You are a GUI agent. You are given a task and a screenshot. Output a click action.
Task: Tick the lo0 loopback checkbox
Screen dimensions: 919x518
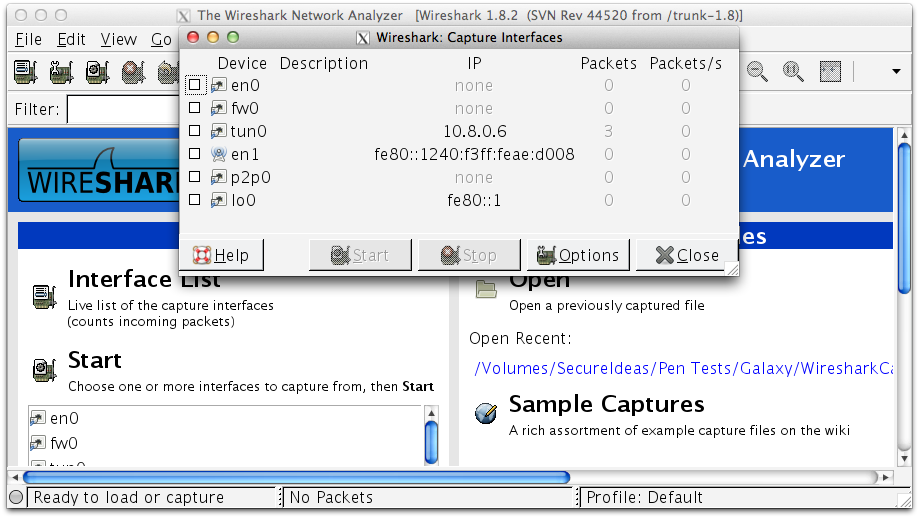[195, 200]
